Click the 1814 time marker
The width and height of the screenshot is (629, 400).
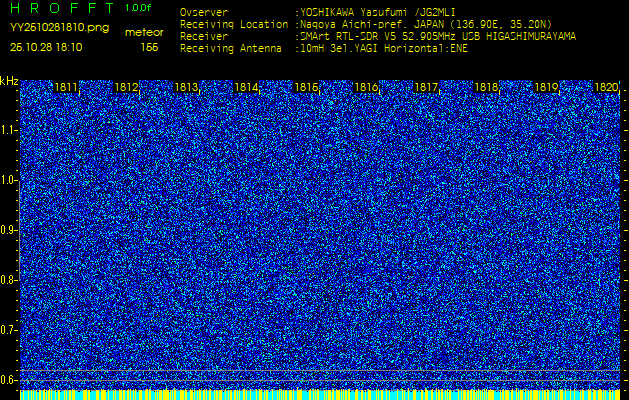pyautogui.click(x=246, y=87)
